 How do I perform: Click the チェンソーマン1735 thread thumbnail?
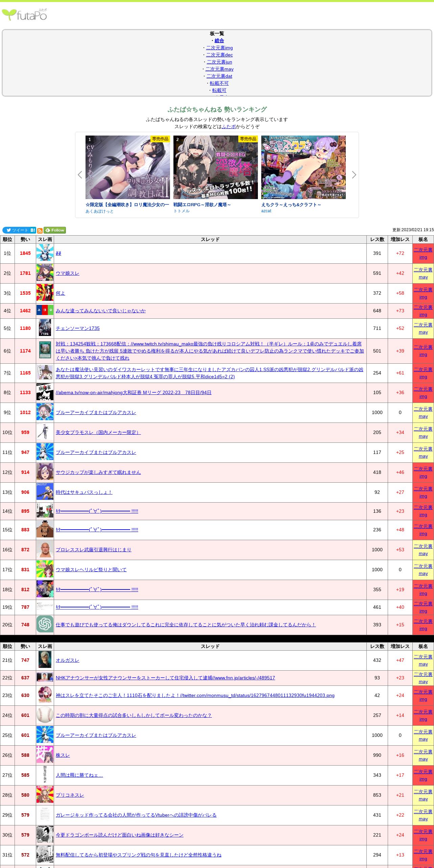(x=45, y=328)
